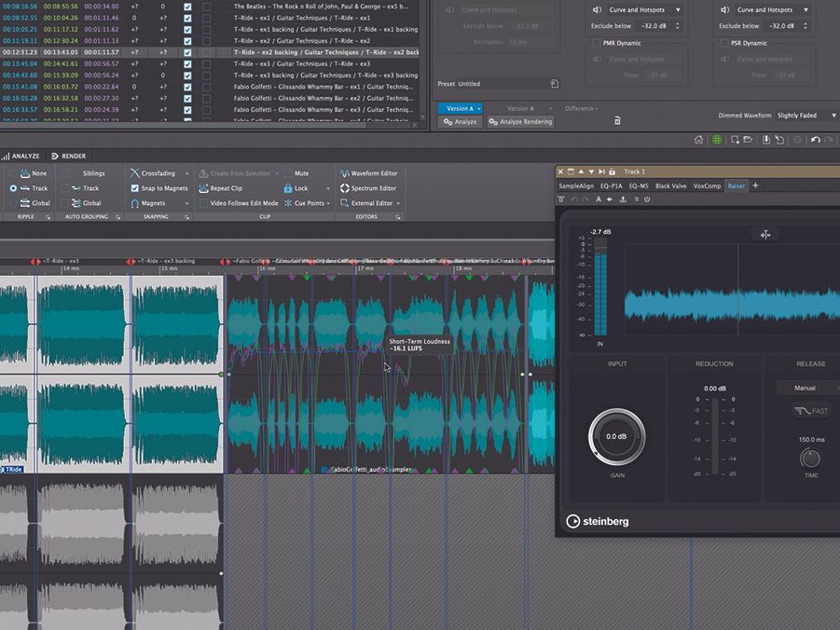Click the plugin preset icon at toolbar start
840x630 pixels.
[x=561, y=199]
